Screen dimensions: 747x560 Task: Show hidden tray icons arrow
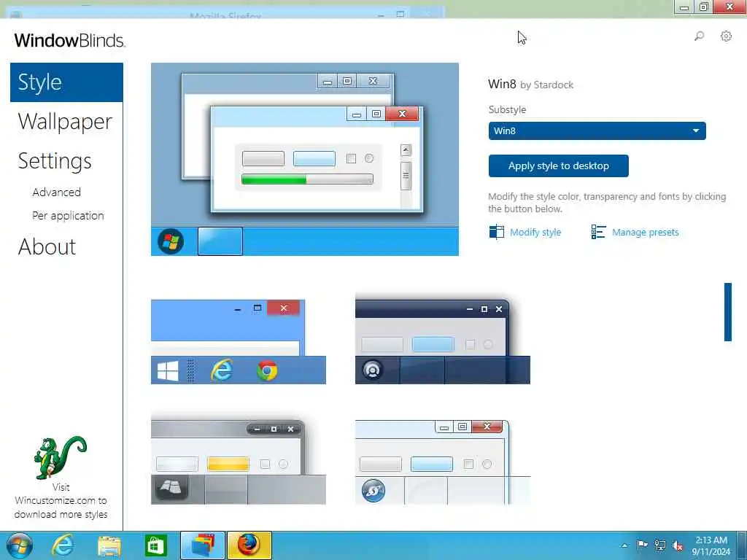click(624, 545)
